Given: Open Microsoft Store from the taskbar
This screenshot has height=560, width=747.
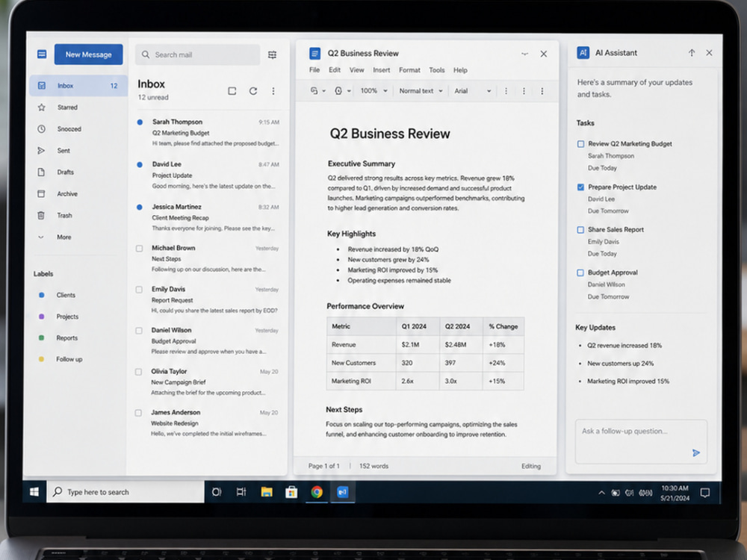Looking at the screenshot, I should coord(291,492).
